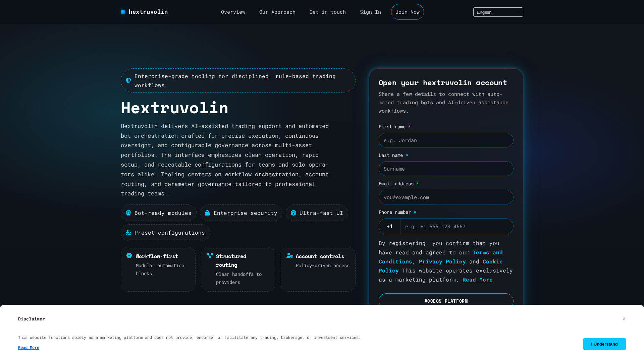Click the Structured routing card title
Viewport: 644px width, 362px height.
231,261
